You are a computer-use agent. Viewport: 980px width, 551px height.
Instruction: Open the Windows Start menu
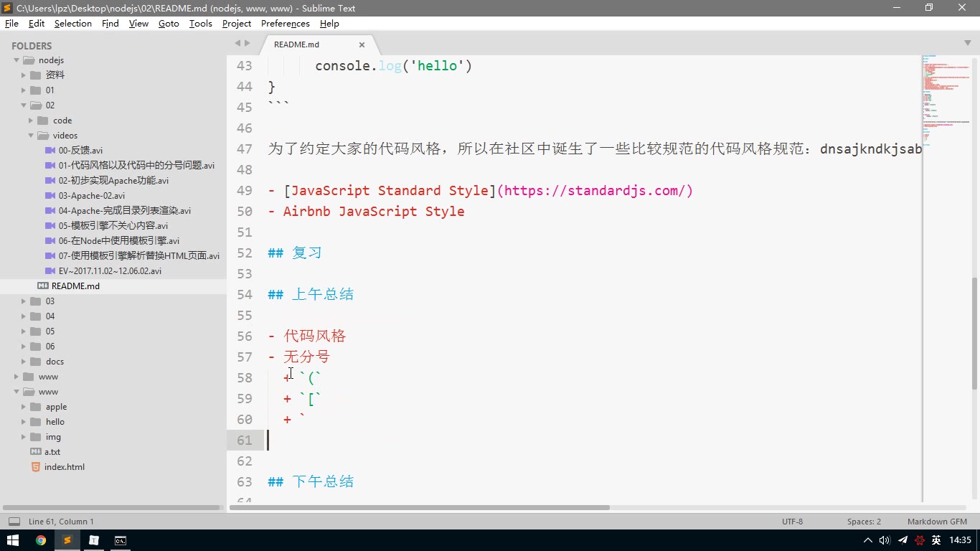coord(13,540)
